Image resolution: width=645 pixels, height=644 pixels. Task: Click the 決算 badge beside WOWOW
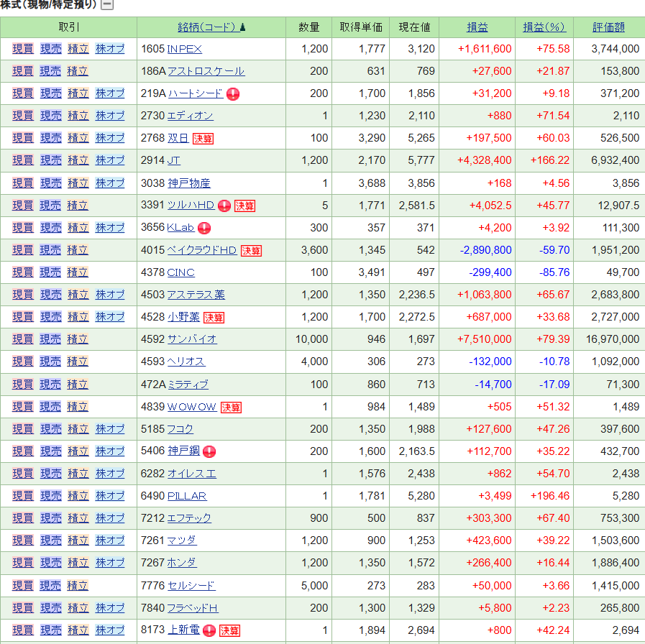pos(231,408)
